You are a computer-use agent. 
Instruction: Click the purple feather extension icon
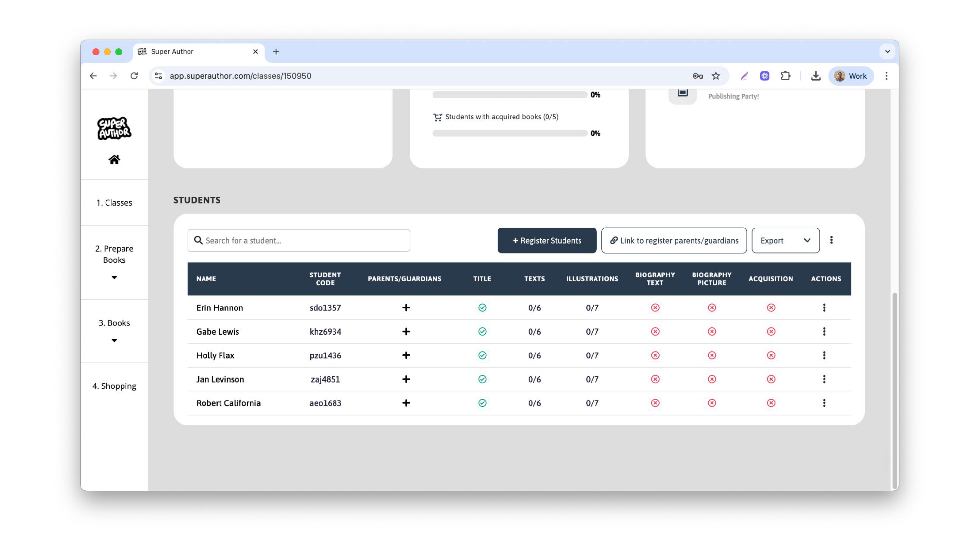pyautogui.click(x=744, y=76)
